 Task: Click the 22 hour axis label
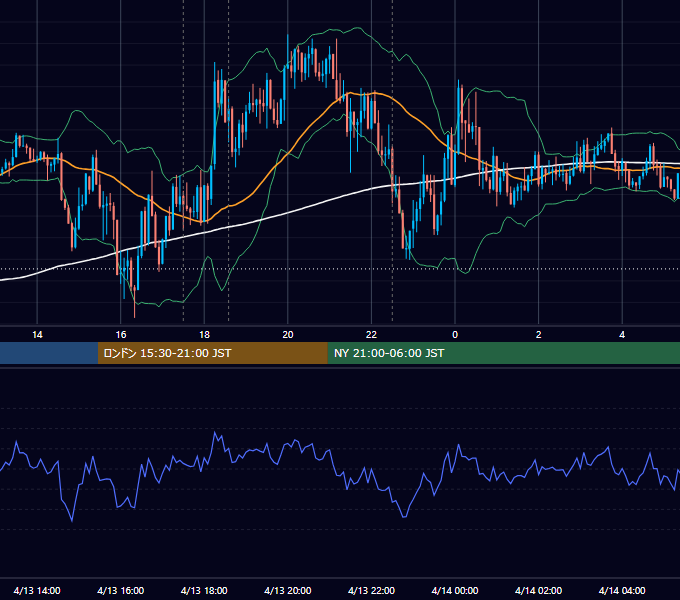tap(371, 335)
